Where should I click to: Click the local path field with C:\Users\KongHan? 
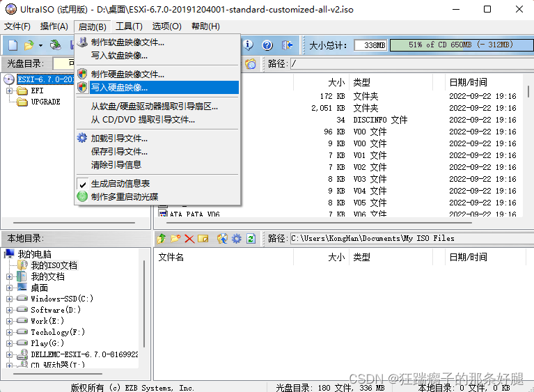point(412,238)
